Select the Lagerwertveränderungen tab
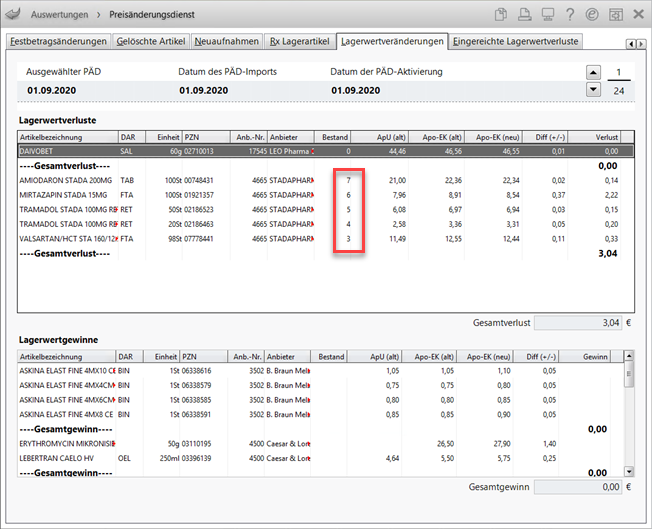Image resolution: width=652 pixels, height=529 pixels. tap(392, 42)
